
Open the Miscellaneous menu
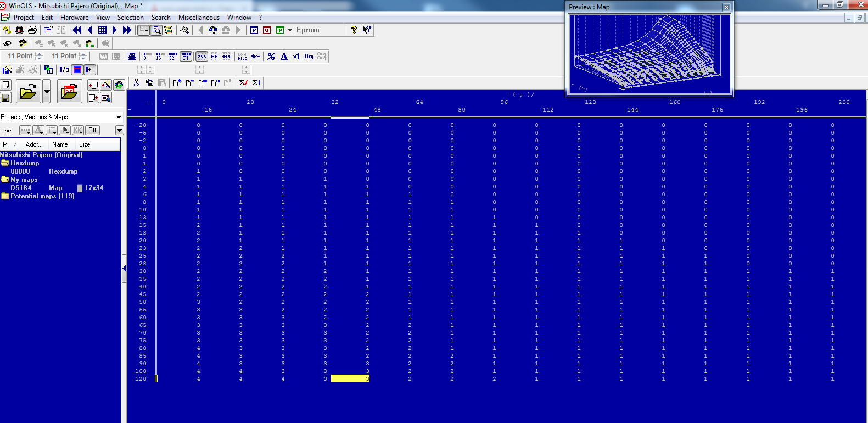pyautogui.click(x=199, y=18)
